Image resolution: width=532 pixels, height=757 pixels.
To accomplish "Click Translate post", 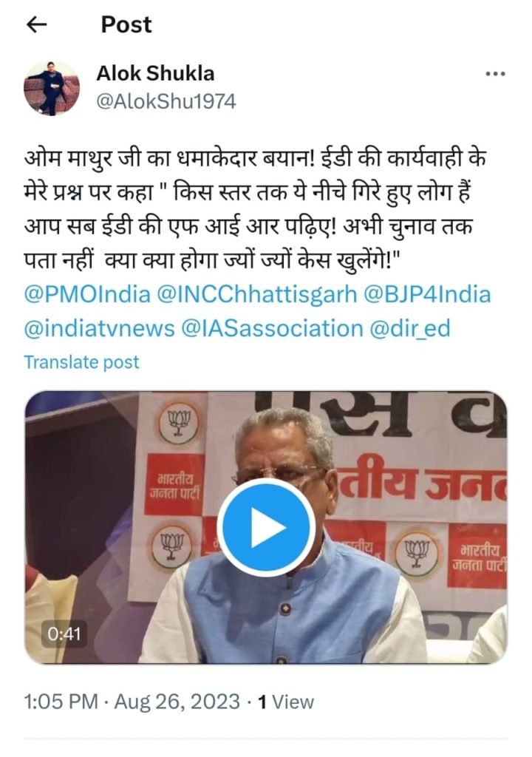I will (81, 362).
